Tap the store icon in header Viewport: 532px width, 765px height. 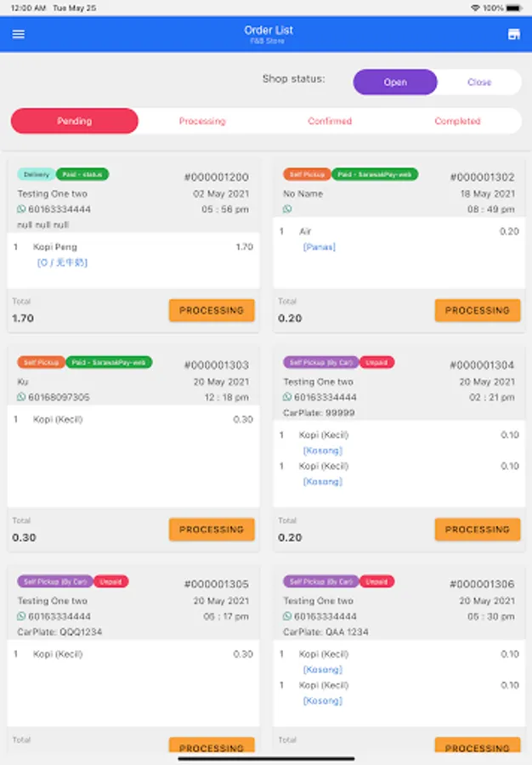tap(513, 34)
